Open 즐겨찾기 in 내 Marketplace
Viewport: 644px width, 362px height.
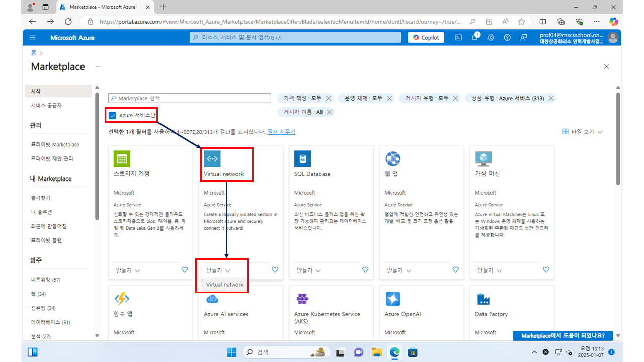coord(40,198)
